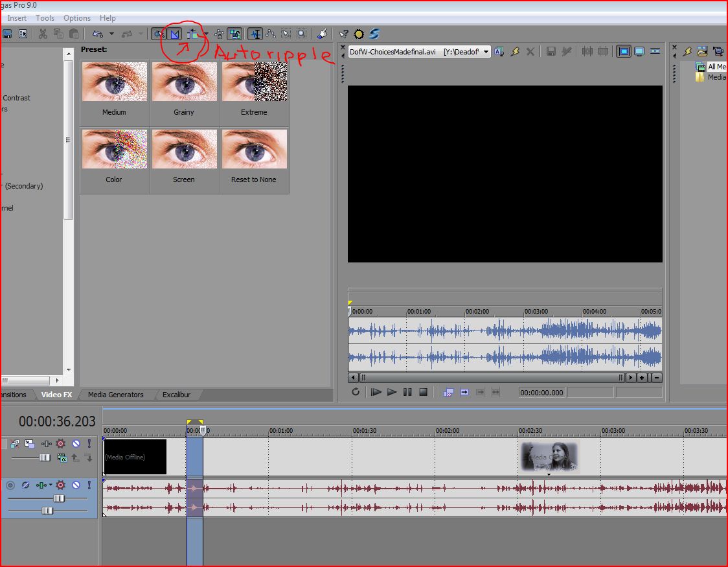The height and width of the screenshot is (567, 728).
Task: Click the Track Motion icon on video track
Action: tap(30, 444)
